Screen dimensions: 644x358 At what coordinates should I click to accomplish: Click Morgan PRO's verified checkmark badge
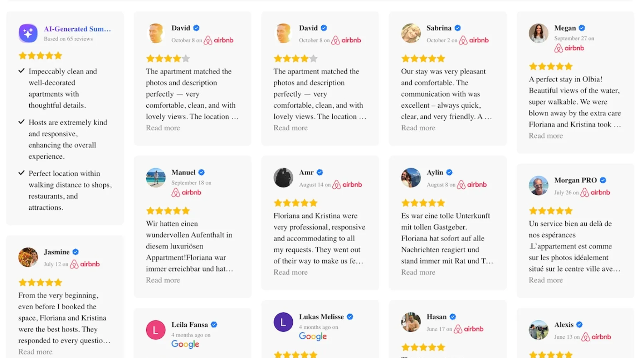click(x=603, y=180)
